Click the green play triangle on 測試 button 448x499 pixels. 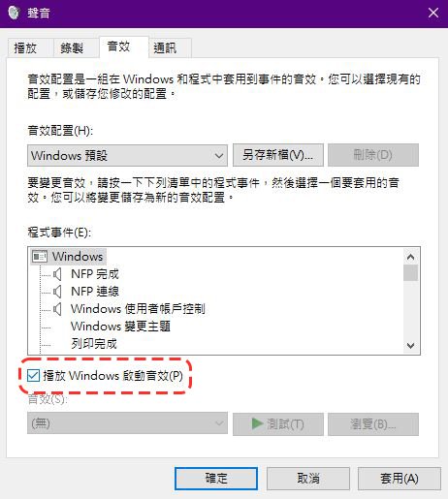coord(257,423)
